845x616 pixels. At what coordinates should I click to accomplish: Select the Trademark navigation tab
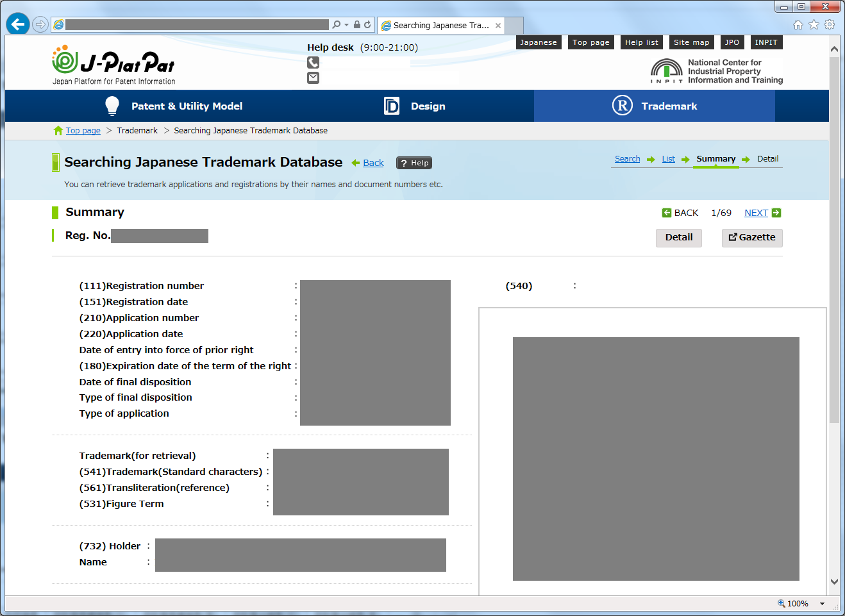(655, 106)
